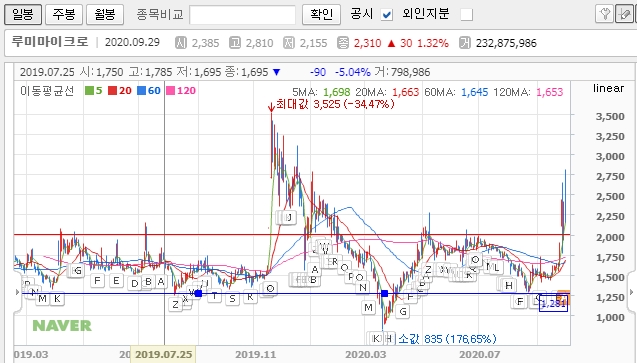Switch to the 주봉 weekly chart
The image size is (637, 363).
[x=64, y=15]
